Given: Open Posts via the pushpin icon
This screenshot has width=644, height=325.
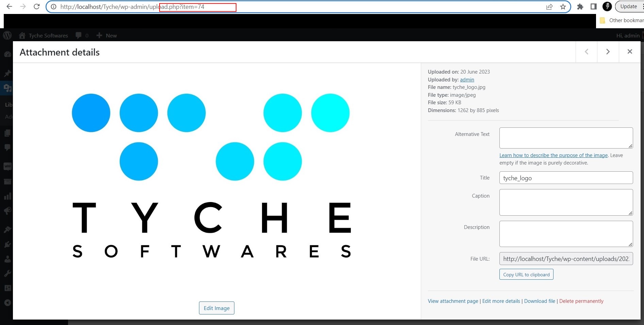Looking at the screenshot, I should coord(7,73).
